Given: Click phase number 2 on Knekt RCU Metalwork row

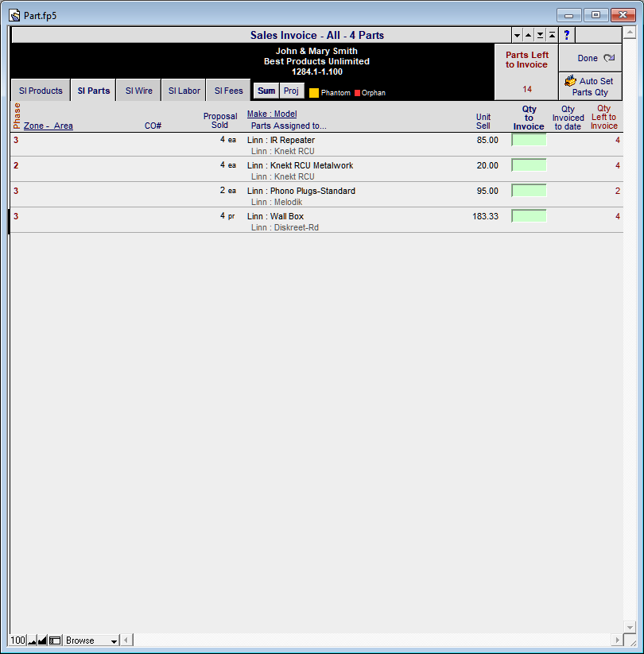Looking at the screenshot, I should coord(16,165).
